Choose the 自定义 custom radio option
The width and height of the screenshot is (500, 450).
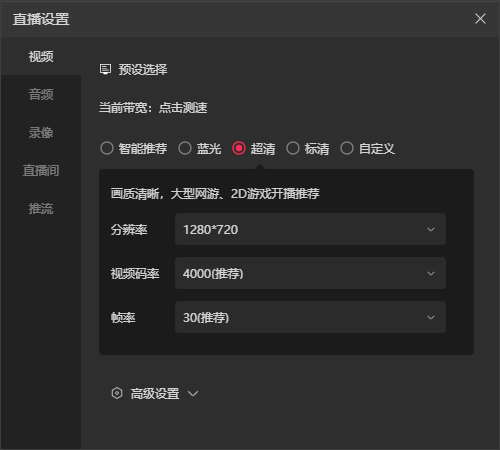click(347, 148)
